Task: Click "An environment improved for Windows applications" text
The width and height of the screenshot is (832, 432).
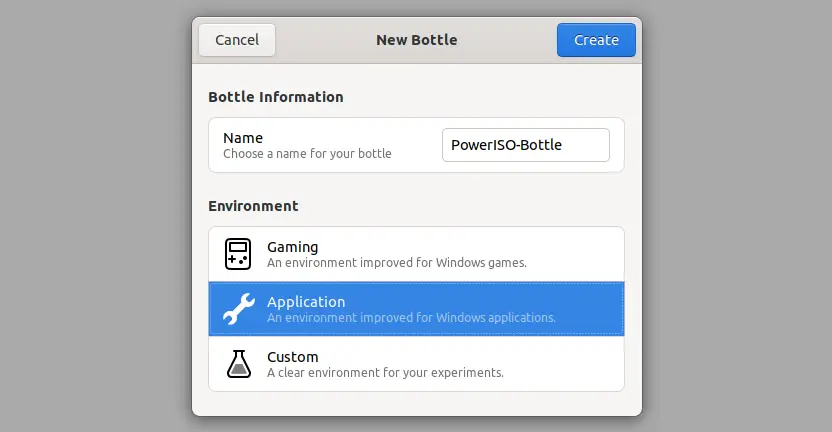Action: click(411, 317)
